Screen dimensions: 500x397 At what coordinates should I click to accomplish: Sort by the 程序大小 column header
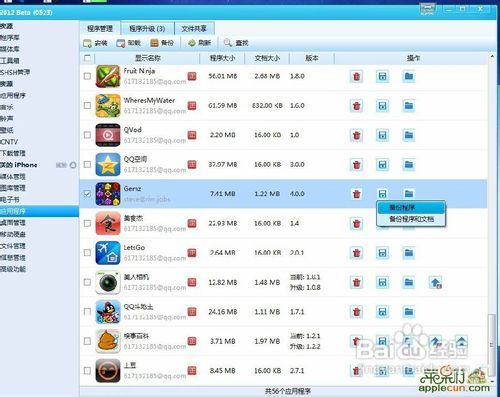[x=222, y=58]
